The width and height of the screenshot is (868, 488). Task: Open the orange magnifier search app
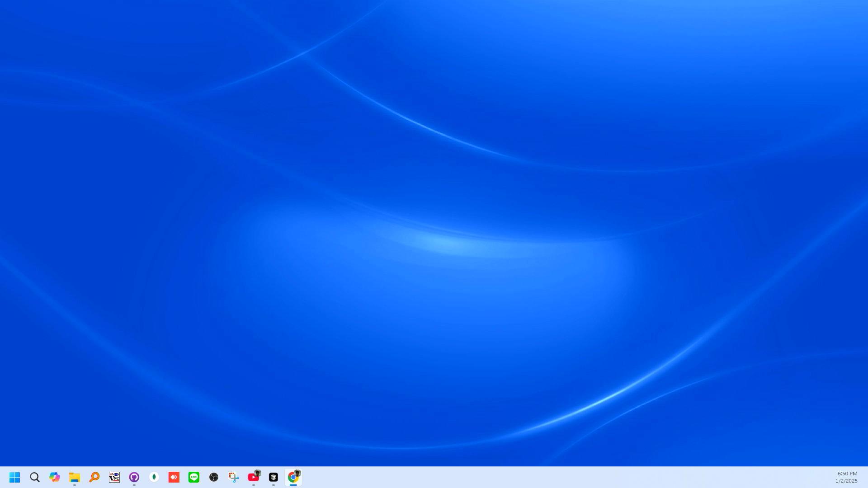tap(94, 477)
